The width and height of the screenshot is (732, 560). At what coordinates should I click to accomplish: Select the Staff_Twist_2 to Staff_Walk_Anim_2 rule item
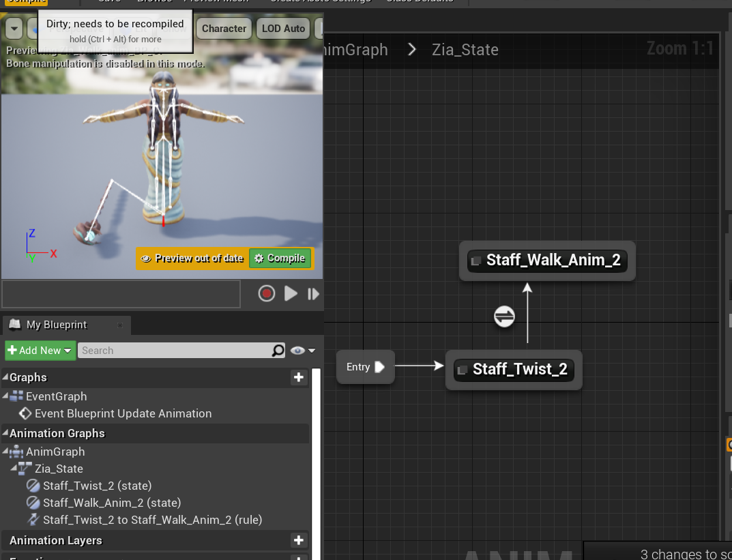pyautogui.click(x=152, y=520)
